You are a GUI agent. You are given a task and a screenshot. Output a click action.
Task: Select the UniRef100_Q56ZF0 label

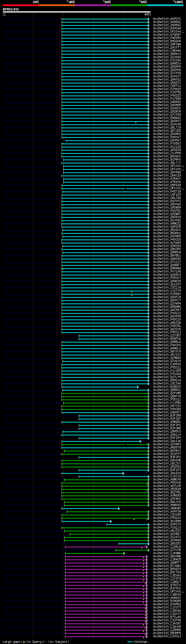167,83
